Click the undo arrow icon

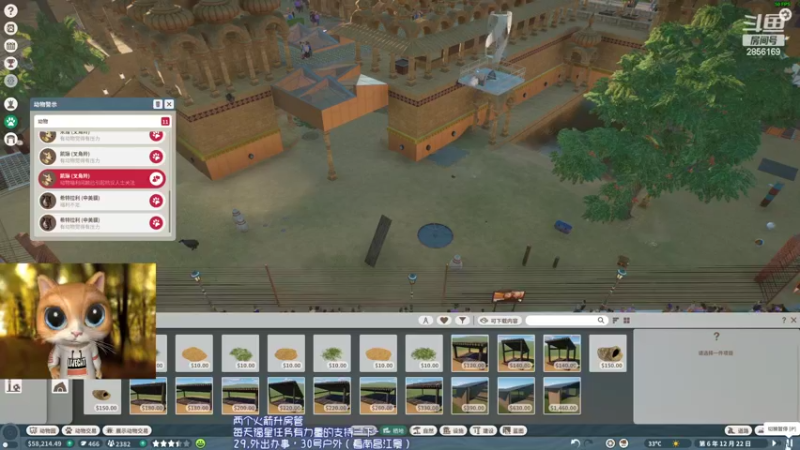pyautogui.click(x=576, y=443)
